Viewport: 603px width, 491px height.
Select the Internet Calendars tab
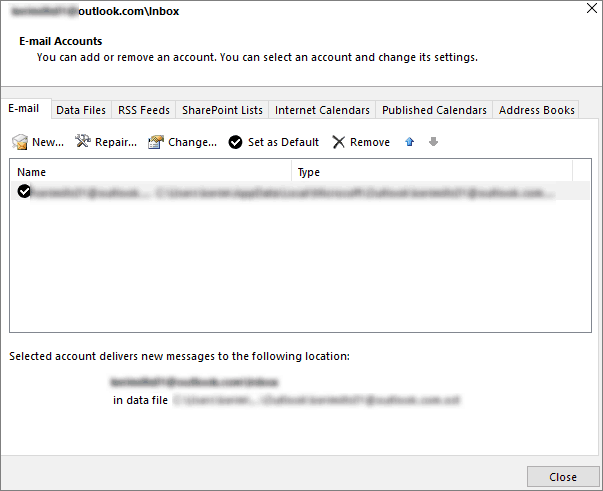[x=322, y=110]
